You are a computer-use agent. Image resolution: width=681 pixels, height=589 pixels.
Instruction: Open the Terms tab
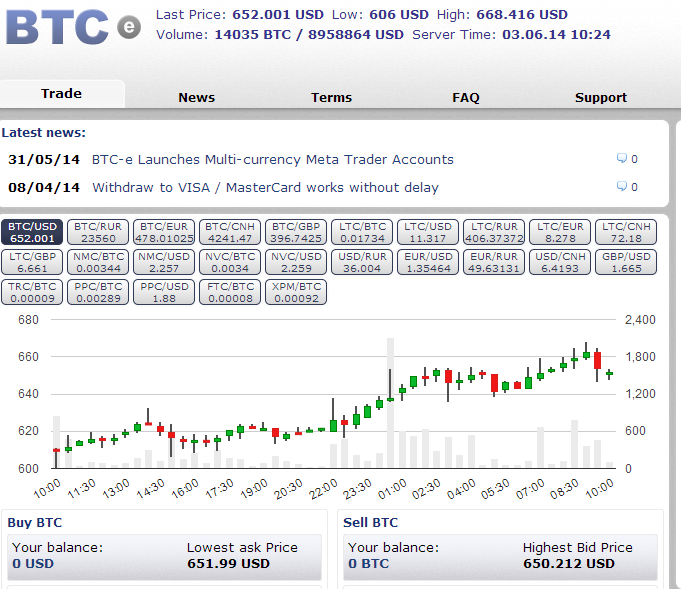[x=331, y=97]
